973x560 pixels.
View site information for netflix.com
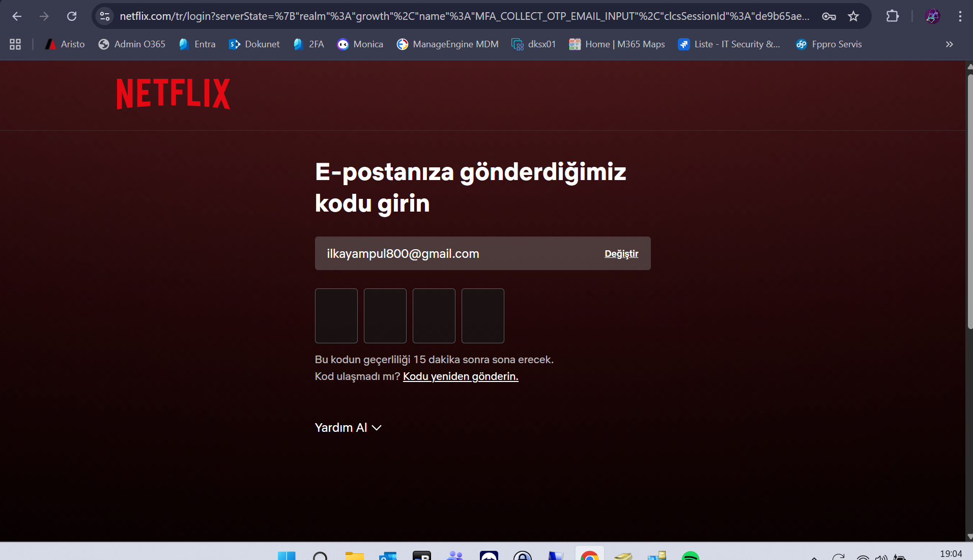pyautogui.click(x=105, y=16)
